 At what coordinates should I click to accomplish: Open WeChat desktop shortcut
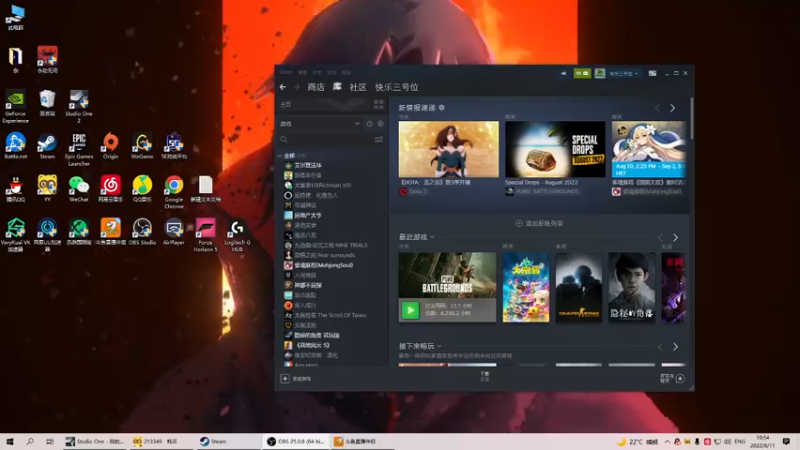tap(79, 189)
